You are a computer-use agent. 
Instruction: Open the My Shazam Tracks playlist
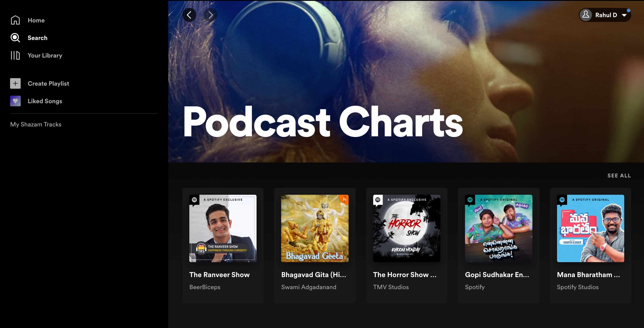[x=36, y=124]
